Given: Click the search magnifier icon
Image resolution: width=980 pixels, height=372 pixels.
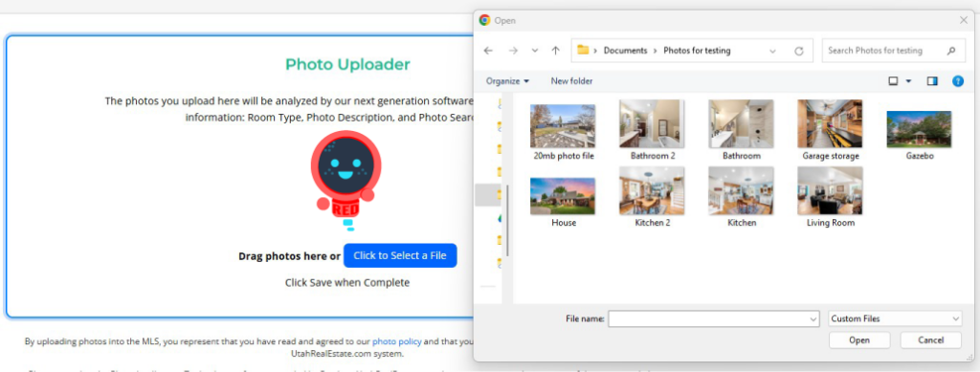Looking at the screenshot, I should [x=951, y=51].
